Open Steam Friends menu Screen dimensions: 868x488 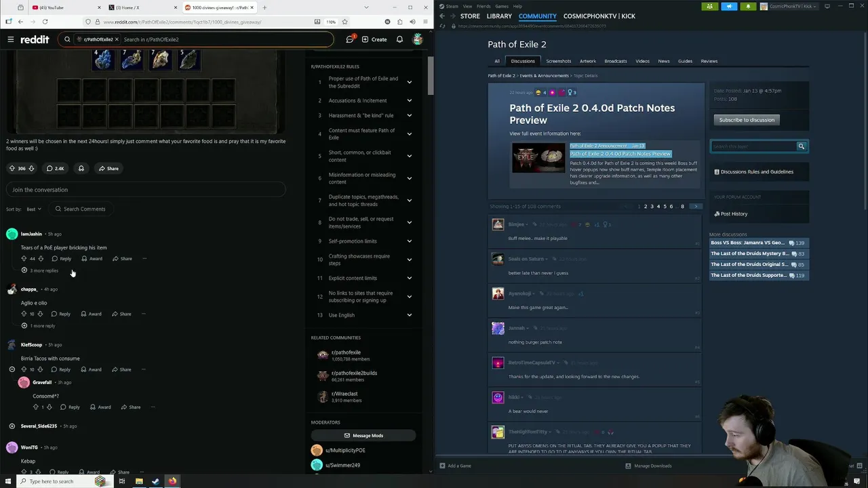pos(484,6)
